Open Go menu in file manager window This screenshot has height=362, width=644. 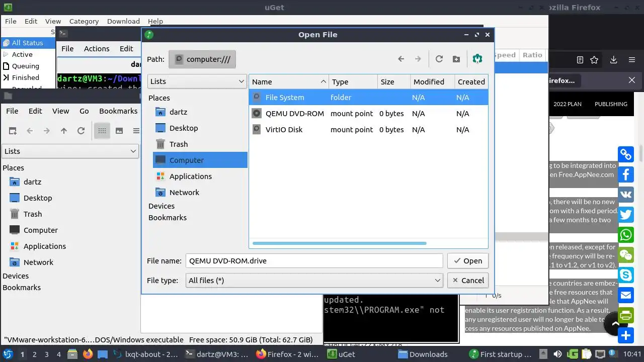tap(84, 111)
